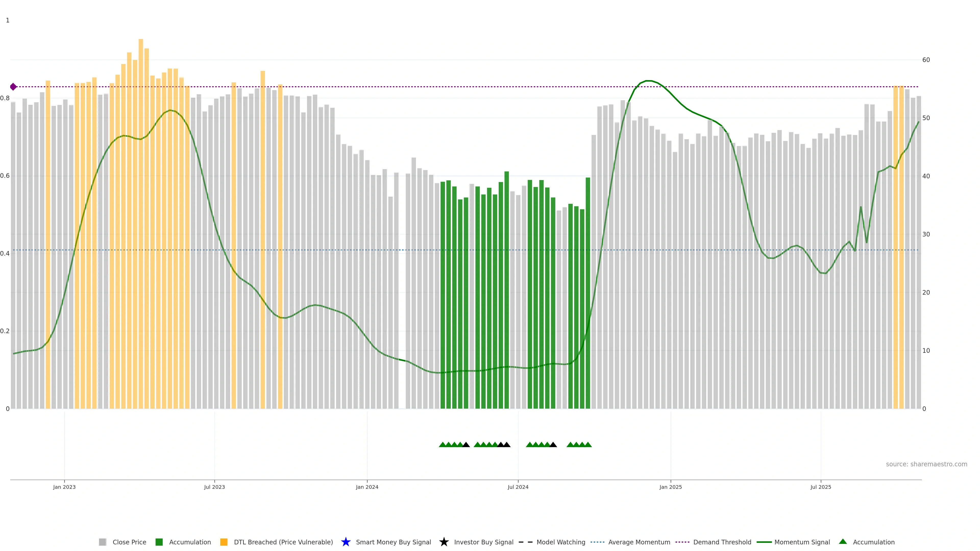Click the tallest orange bar in the chart
The height and width of the screenshot is (551, 980).
(141, 224)
